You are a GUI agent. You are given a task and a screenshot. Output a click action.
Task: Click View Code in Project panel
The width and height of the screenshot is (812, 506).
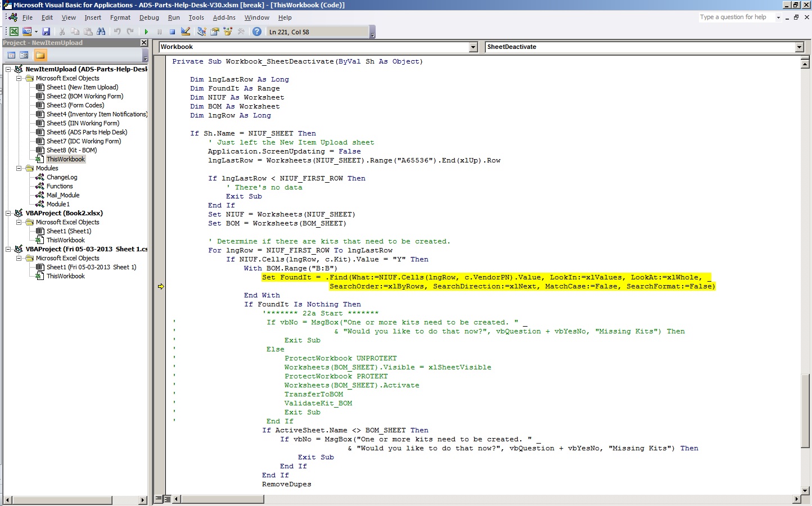(x=11, y=55)
